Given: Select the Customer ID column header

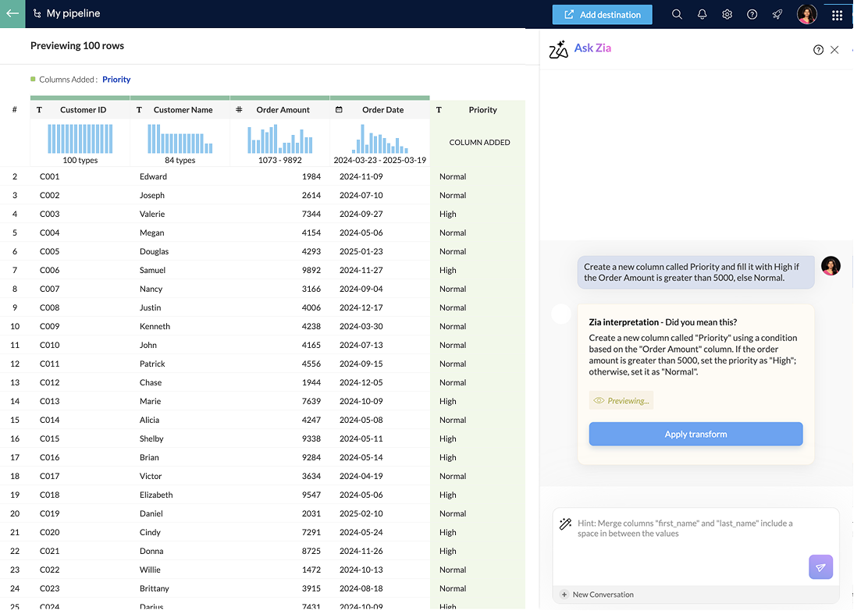Looking at the screenshot, I should tap(83, 110).
